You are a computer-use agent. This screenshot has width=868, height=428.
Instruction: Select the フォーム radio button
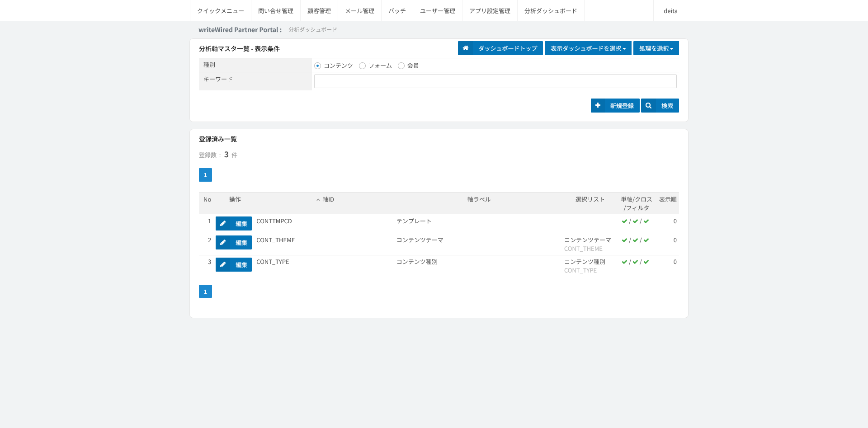click(362, 66)
